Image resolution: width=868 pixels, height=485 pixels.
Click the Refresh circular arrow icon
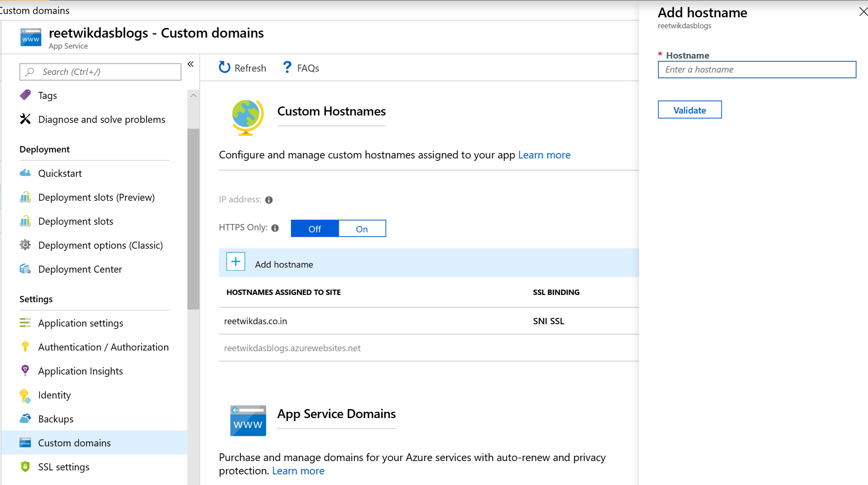(x=224, y=67)
